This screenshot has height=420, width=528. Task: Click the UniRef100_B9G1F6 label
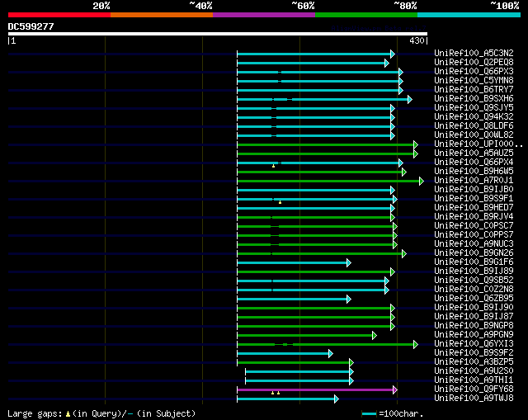[x=474, y=262]
